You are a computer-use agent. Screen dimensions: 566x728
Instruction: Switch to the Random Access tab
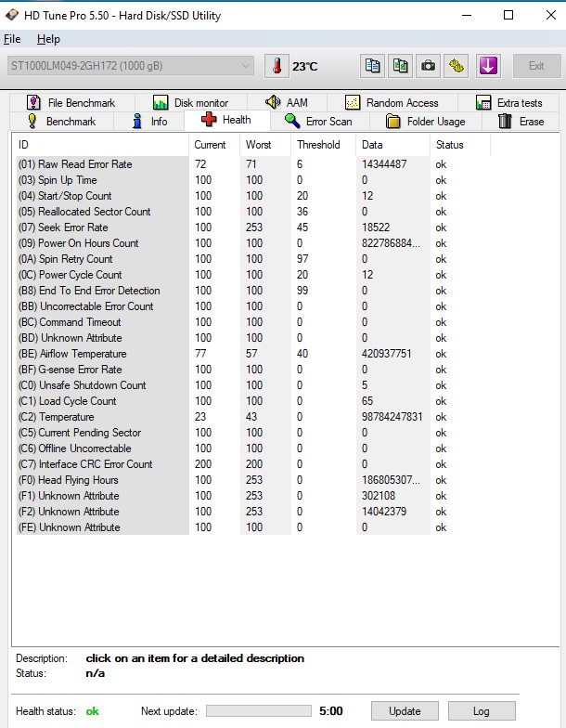pyautogui.click(x=392, y=102)
